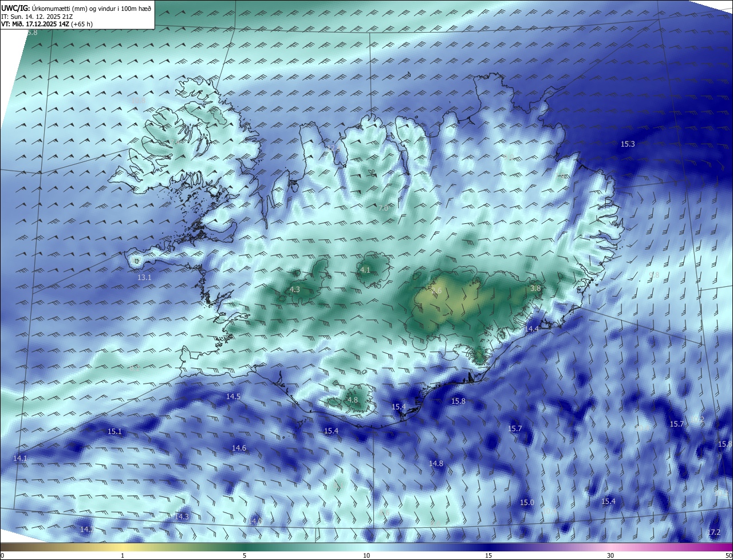Click the 'IT: Sun. 14. 12. 2025 21Z' line
This screenshot has height=560, width=733.
pos(37,16)
